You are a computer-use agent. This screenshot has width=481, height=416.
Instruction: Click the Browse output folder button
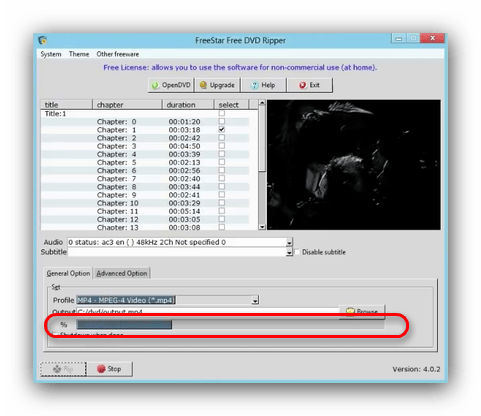point(362,311)
